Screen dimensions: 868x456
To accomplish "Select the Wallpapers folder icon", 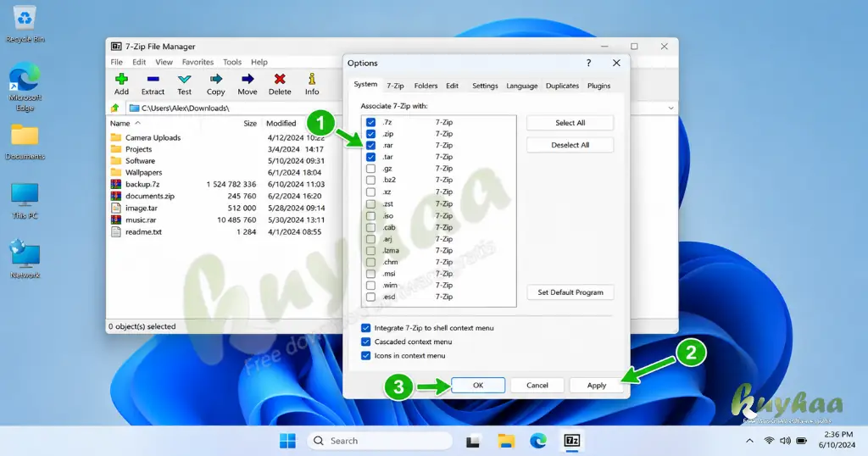I will [115, 172].
